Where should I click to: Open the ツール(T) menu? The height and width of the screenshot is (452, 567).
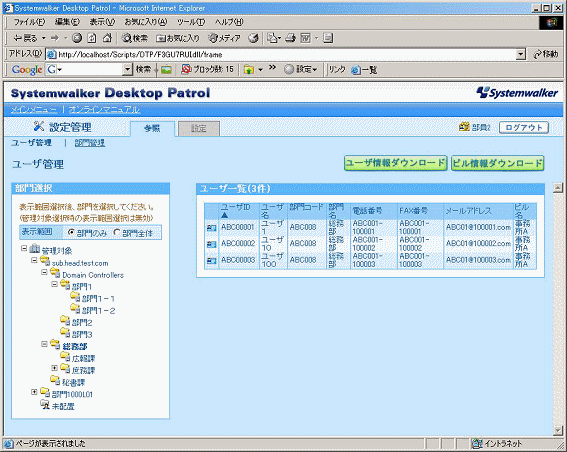click(191, 22)
